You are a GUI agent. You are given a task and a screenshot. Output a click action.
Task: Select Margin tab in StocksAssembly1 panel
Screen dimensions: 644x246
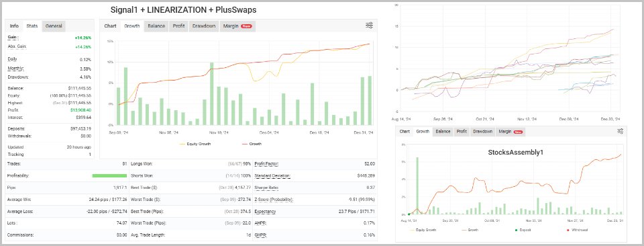point(510,132)
